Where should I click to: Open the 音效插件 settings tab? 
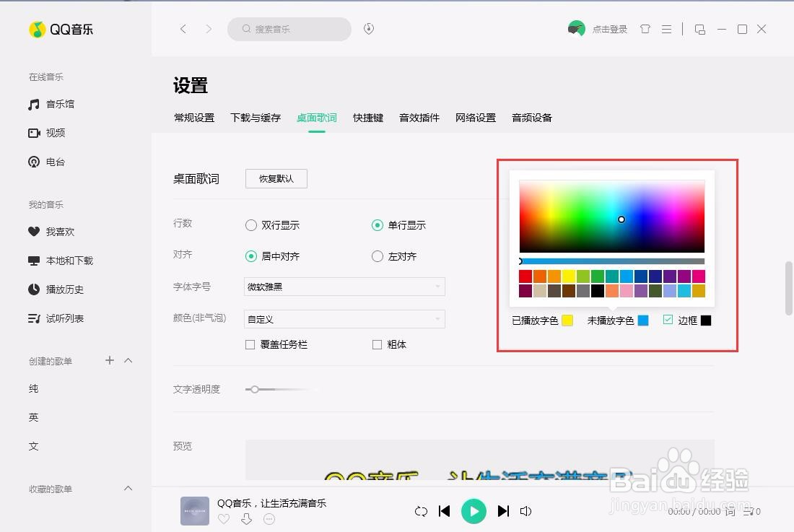point(419,118)
